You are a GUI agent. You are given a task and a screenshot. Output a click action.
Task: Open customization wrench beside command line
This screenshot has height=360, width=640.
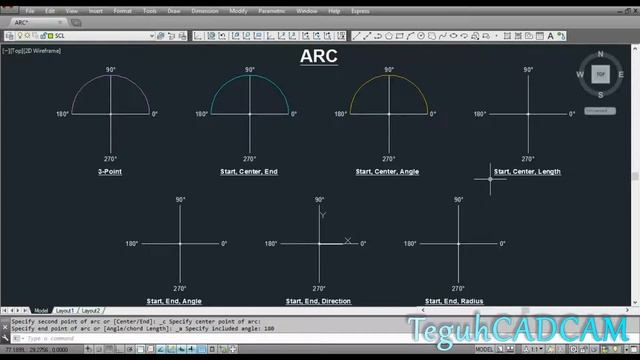click(5, 338)
